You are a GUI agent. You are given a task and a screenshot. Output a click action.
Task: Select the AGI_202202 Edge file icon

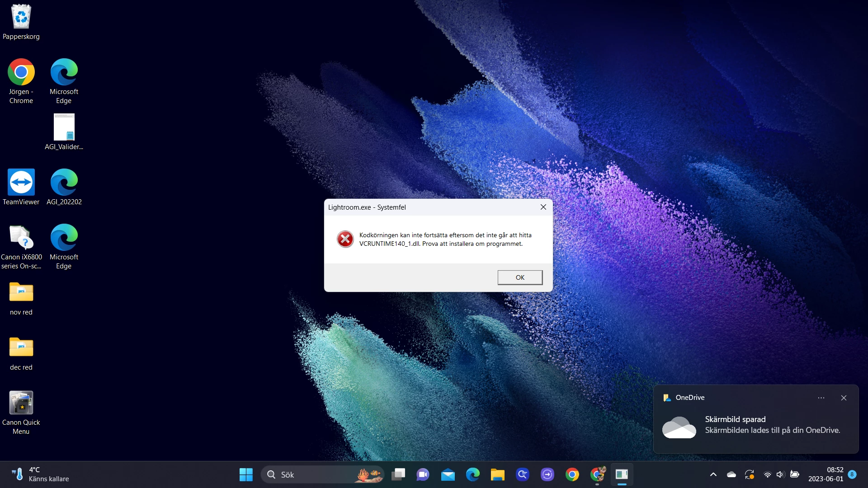(64, 183)
